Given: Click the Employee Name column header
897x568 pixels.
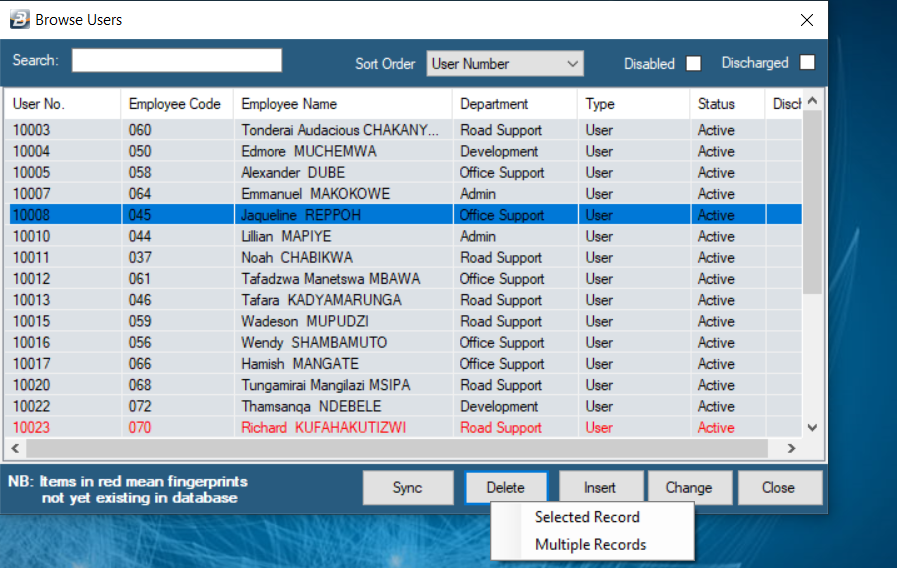Looking at the screenshot, I should pyautogui.click(x=342, y=104).
